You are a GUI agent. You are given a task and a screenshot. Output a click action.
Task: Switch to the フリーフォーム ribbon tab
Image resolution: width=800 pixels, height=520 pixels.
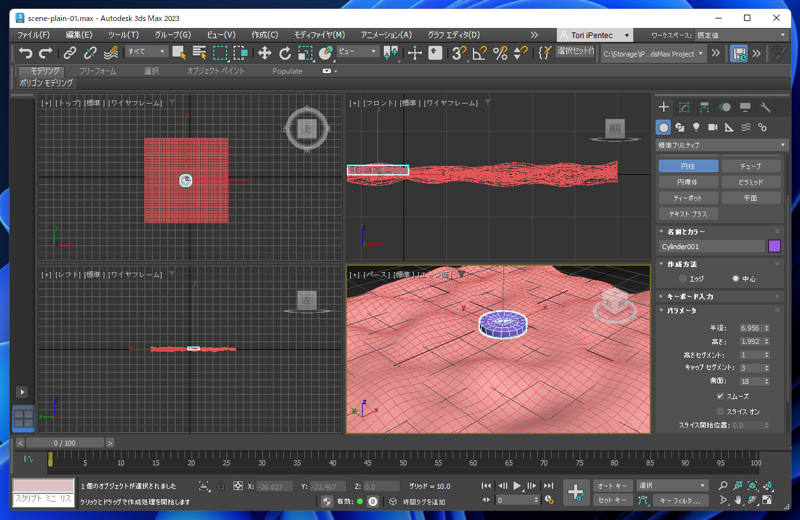97,71
